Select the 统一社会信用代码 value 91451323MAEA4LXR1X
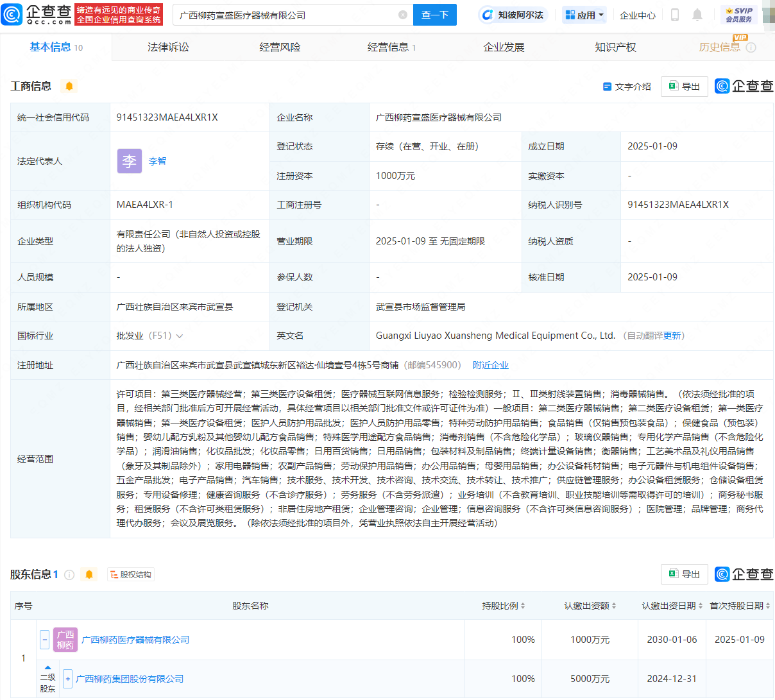Screen dimensions: 775x700 pyautogui.click(x=167, y=117)
